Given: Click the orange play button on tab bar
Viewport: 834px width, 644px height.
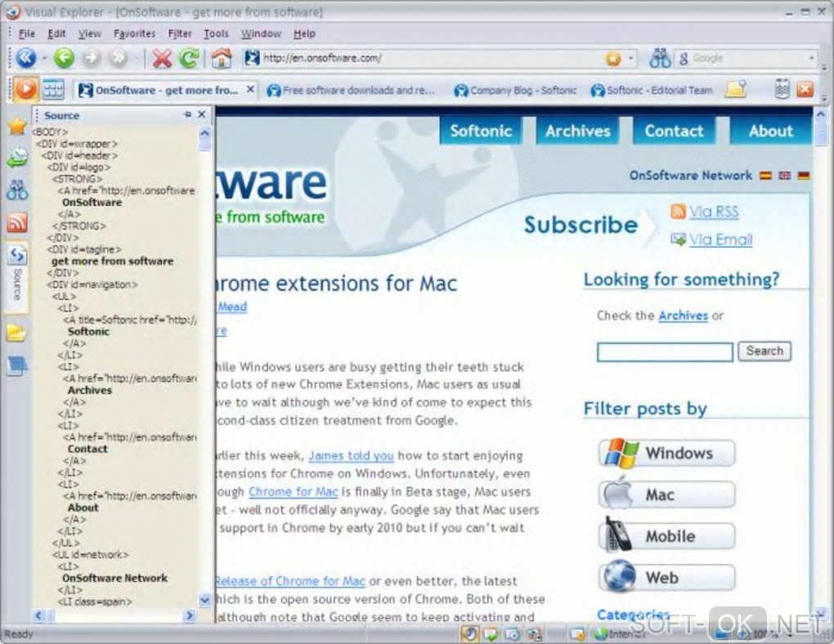Looking at the screenshot, I should tap(25, 89).
